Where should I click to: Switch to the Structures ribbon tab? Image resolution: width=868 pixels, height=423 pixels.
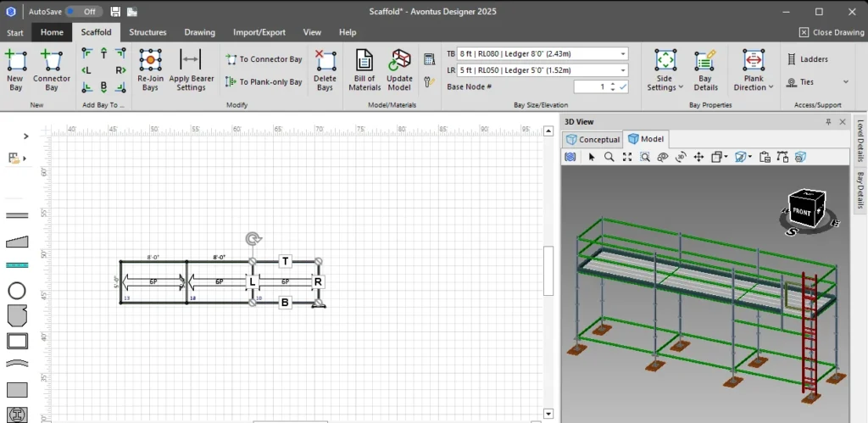147,32
